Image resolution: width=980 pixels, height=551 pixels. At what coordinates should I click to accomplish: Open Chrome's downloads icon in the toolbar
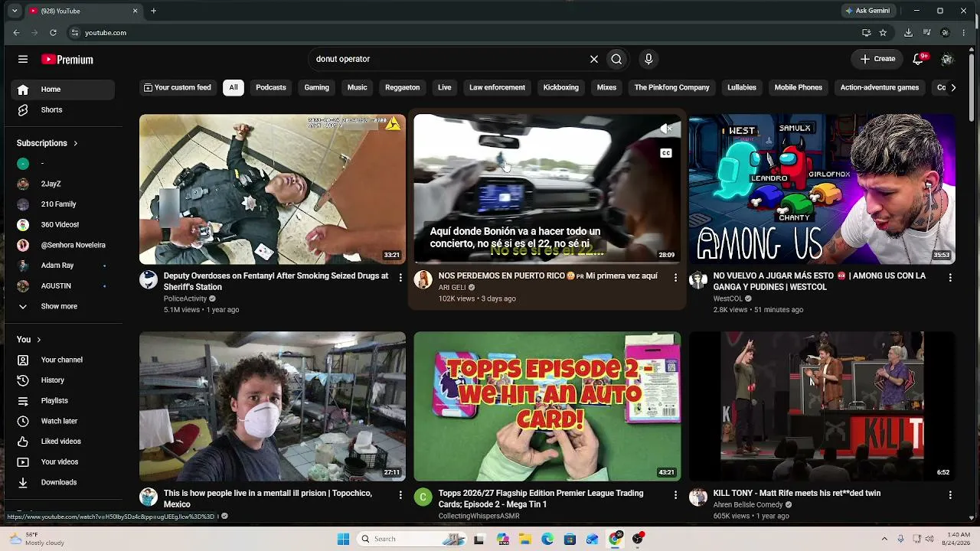click(908, 33)
